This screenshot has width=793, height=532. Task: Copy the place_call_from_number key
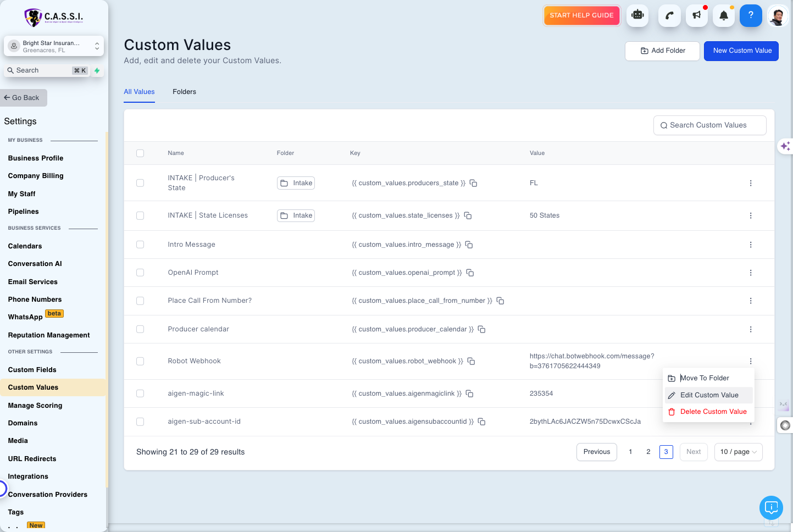[500, 301]
